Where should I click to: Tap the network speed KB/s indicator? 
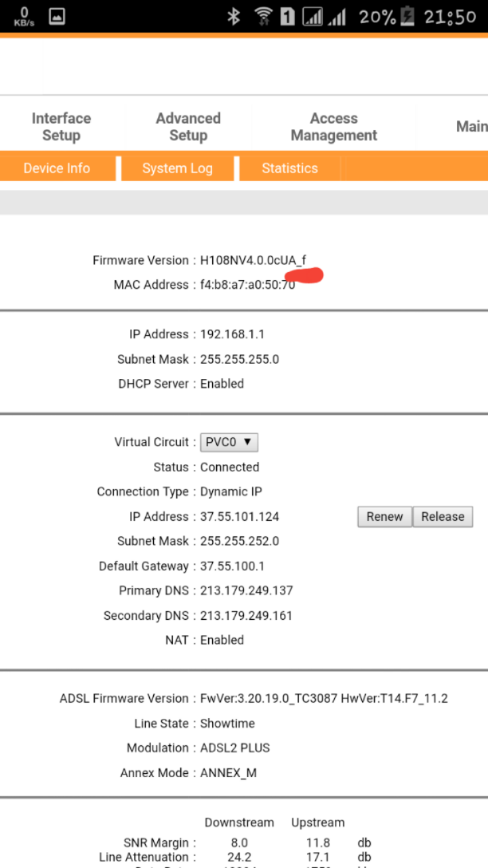(24, 16)
